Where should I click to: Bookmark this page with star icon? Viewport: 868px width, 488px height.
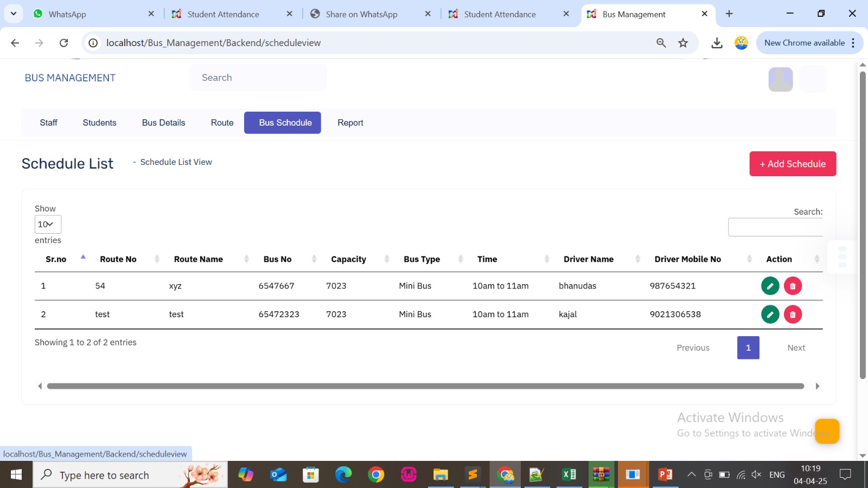click(683, 43)
